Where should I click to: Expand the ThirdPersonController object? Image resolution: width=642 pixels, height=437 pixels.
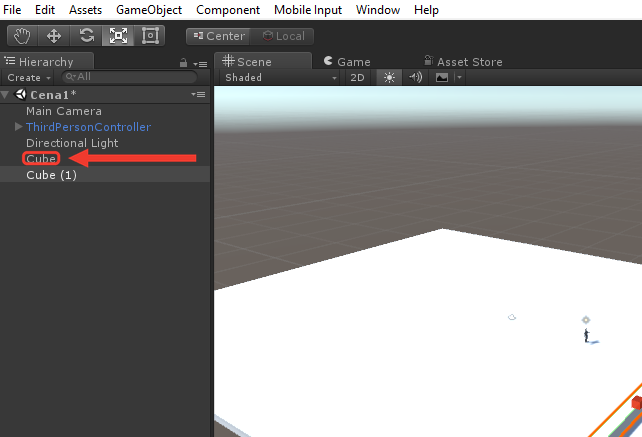tap(18, 127)
